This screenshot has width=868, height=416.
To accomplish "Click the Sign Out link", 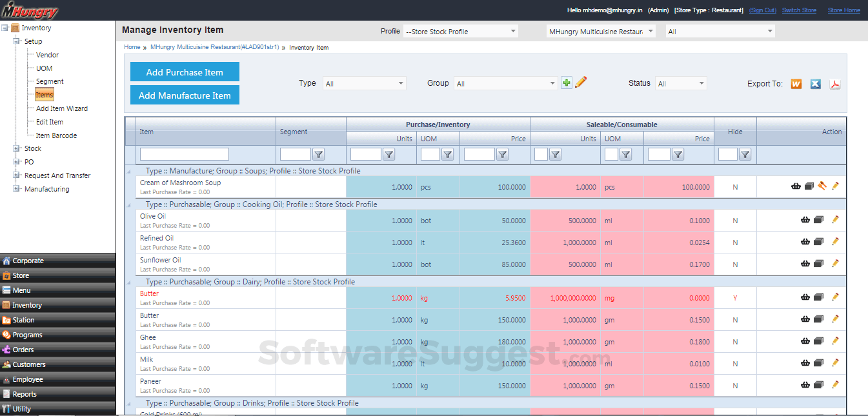I will [763, 10].
